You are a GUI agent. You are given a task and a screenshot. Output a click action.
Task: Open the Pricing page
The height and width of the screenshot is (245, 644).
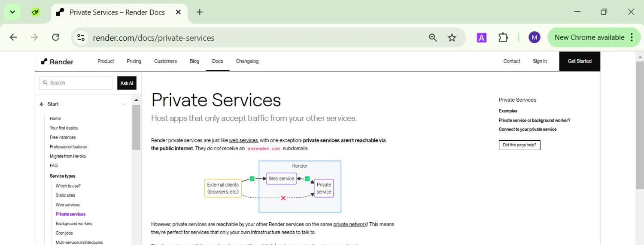pos(134,61)
